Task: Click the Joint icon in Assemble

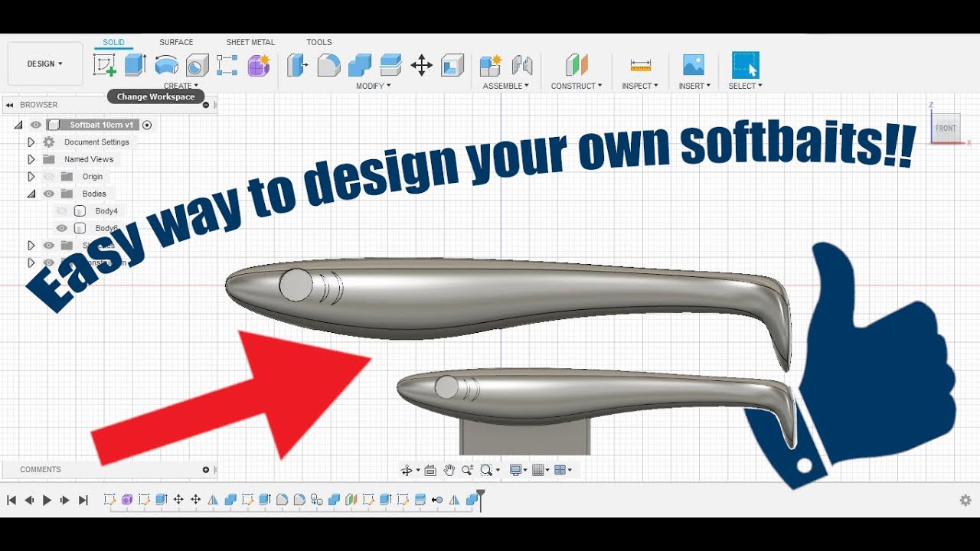Action: [x=522, y=65]
